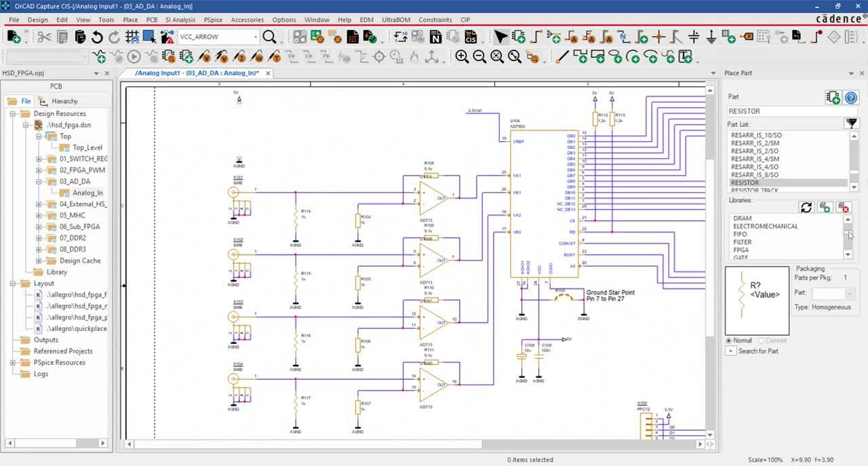This screenshot has width=868, height=466.
Task: Select the Normal radio button
Action: click(729, 341)
